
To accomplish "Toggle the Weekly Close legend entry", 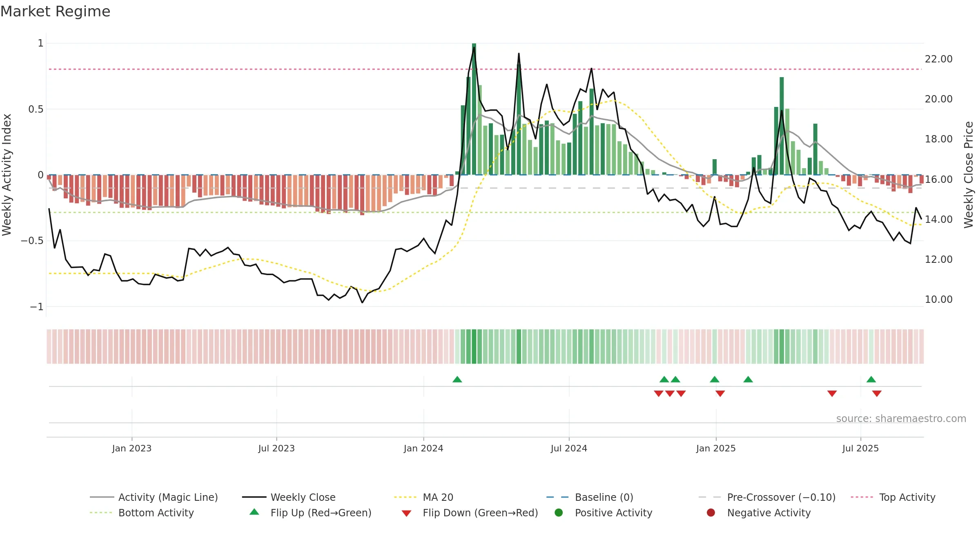I will [289, 497].
